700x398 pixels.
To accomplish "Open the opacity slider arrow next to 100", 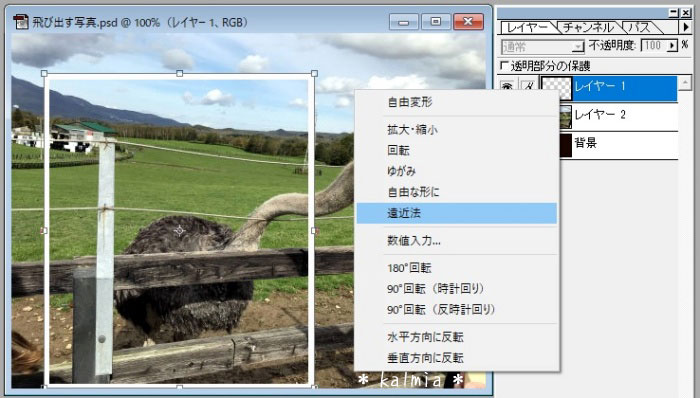I will click(x=672, y=46).
